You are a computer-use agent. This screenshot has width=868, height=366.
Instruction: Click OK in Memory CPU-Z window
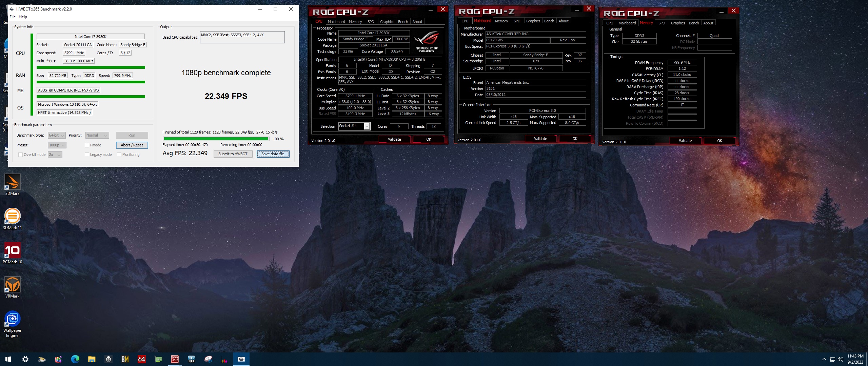pos(719,141)
